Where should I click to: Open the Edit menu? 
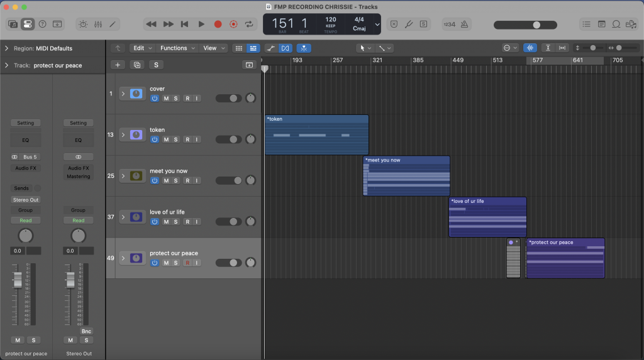click(142, 48)
